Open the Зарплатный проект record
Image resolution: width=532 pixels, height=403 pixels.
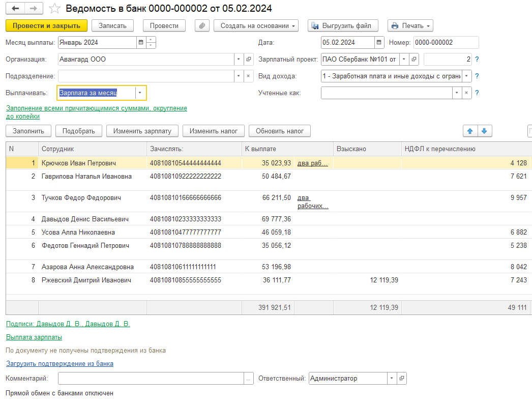tap(414, 59)
